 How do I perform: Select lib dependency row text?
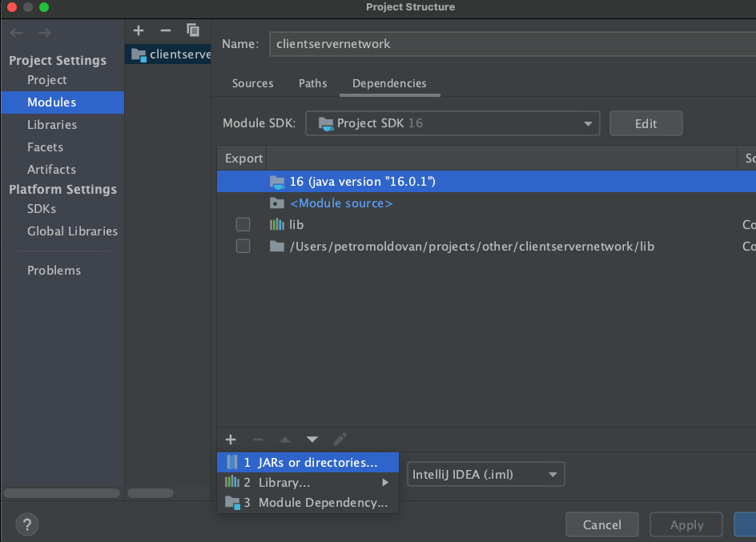(296, 224)
